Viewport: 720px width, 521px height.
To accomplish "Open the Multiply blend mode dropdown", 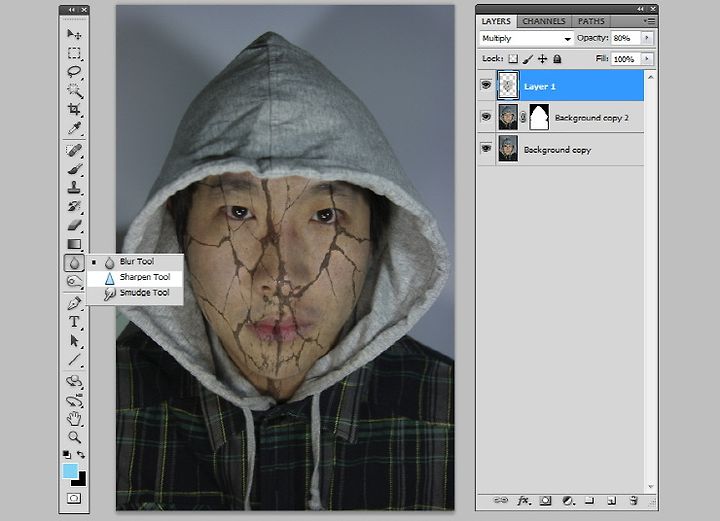I will [526, 39].
